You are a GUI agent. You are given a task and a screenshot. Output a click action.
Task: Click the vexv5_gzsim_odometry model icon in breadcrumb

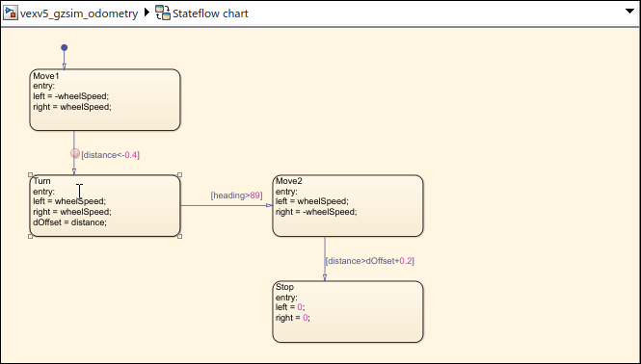[x=11, y=13]
